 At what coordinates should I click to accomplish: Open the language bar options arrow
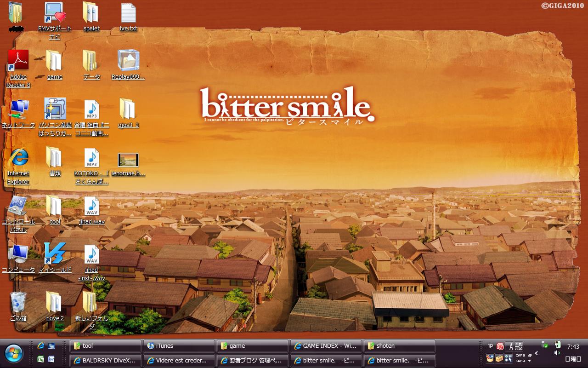point(530,361)
